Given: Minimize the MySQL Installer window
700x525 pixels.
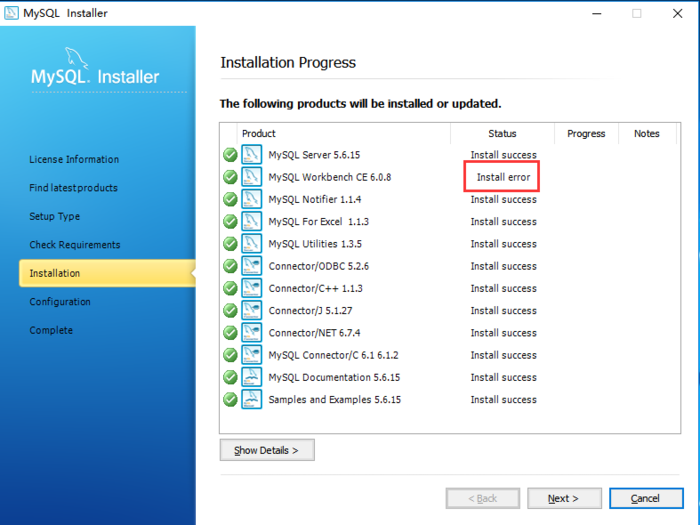Looking at the screenshot, I should pyautogui.click(x=596, y=13).
